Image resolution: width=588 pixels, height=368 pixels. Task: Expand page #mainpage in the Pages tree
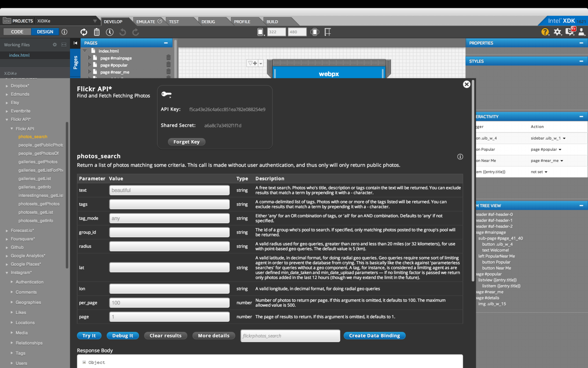tap(89, 58)
